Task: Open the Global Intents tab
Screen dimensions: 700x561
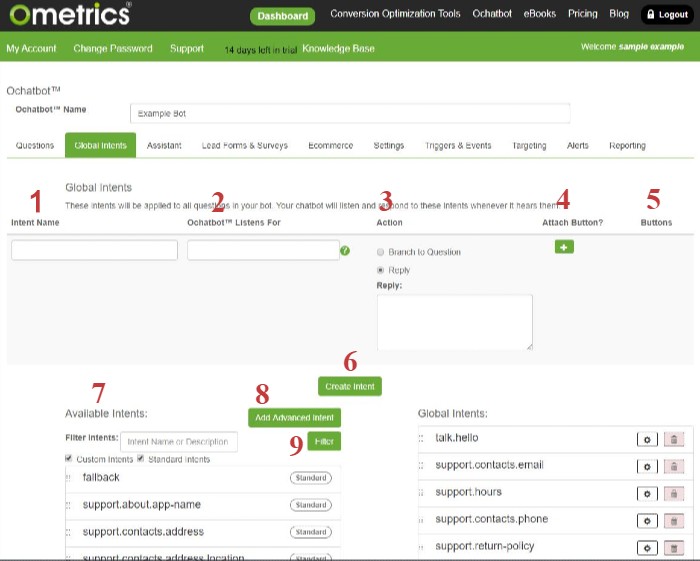Action: [100, 145]
